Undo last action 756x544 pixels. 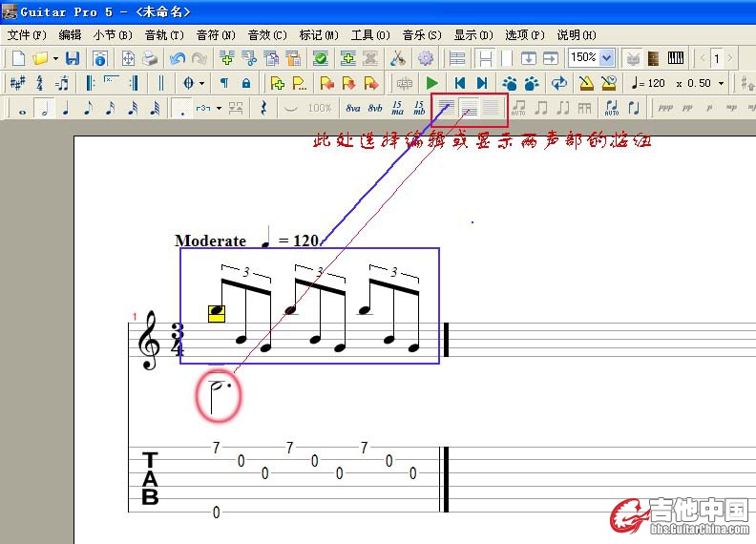point(178,58)
